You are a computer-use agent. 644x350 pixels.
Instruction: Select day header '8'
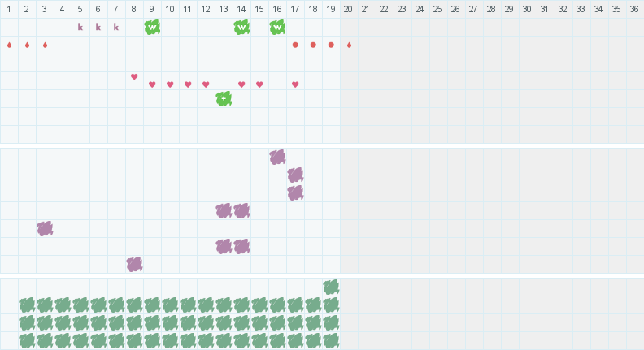(x=134, y=9)
